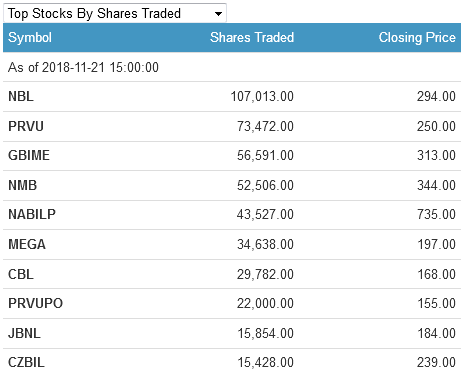Click the Closing Price column header
461x371 pixels.
[x=417, y=37]
